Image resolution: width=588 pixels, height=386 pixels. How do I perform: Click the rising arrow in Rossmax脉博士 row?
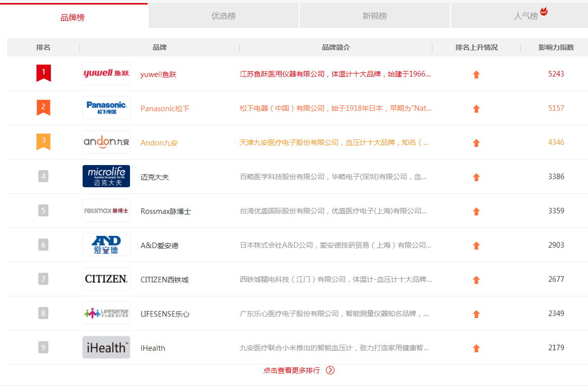(476, 211)
